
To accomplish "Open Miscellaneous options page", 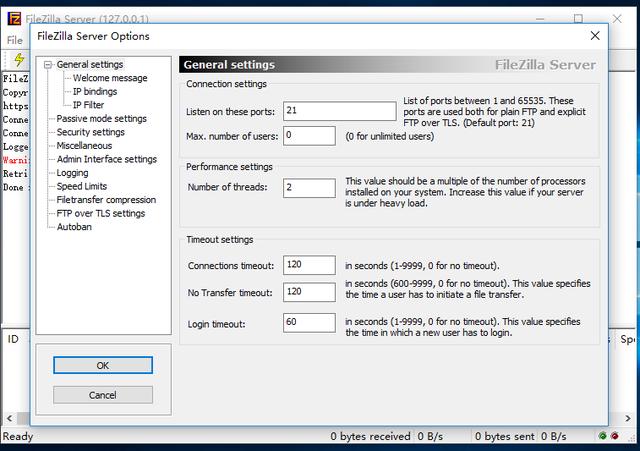I will click(x=84, y=145).
